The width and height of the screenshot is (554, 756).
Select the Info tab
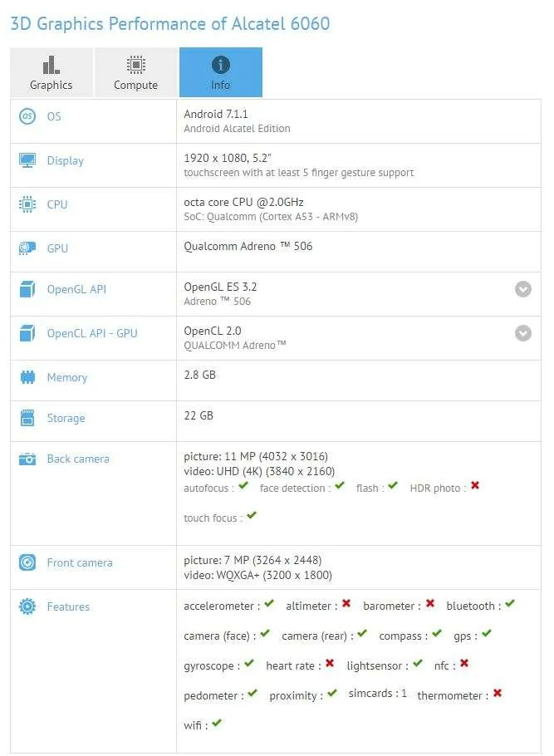[x=221, y=72]
